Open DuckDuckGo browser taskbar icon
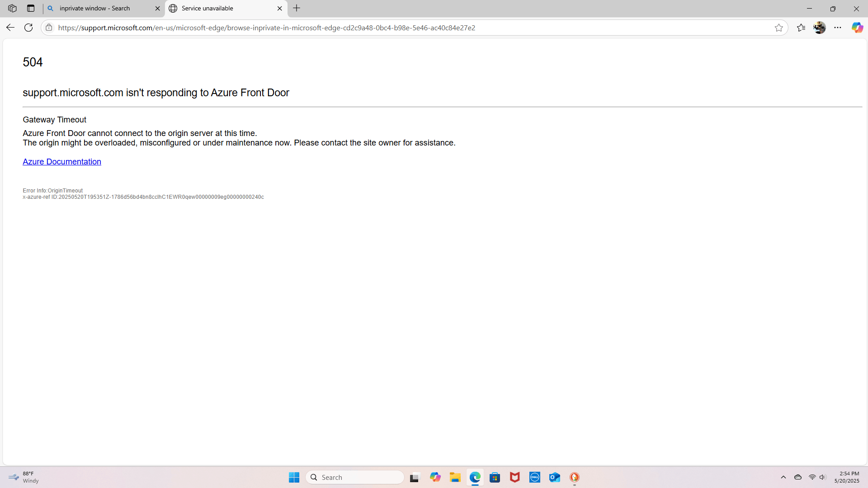 (575, 477)
